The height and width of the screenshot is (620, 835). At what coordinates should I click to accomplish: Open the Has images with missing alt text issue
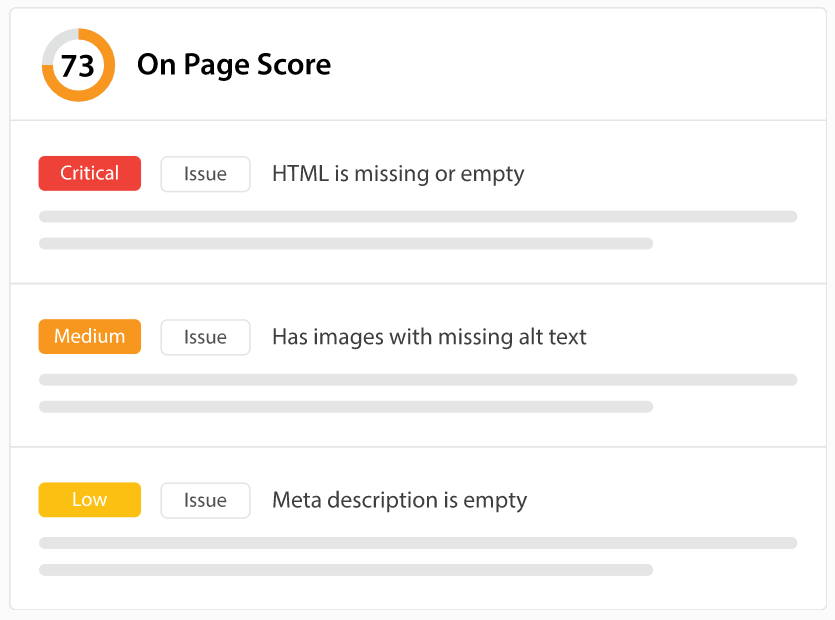click(429, 337)
